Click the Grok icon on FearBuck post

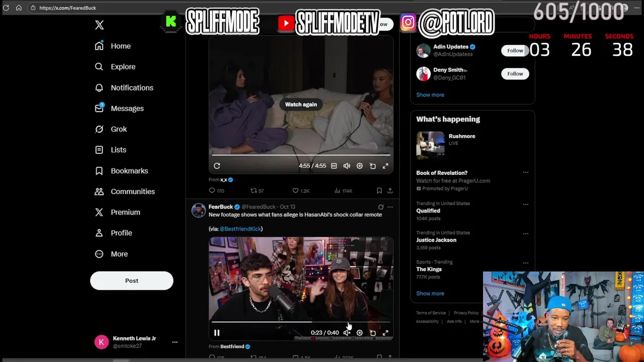click(381, 207)
